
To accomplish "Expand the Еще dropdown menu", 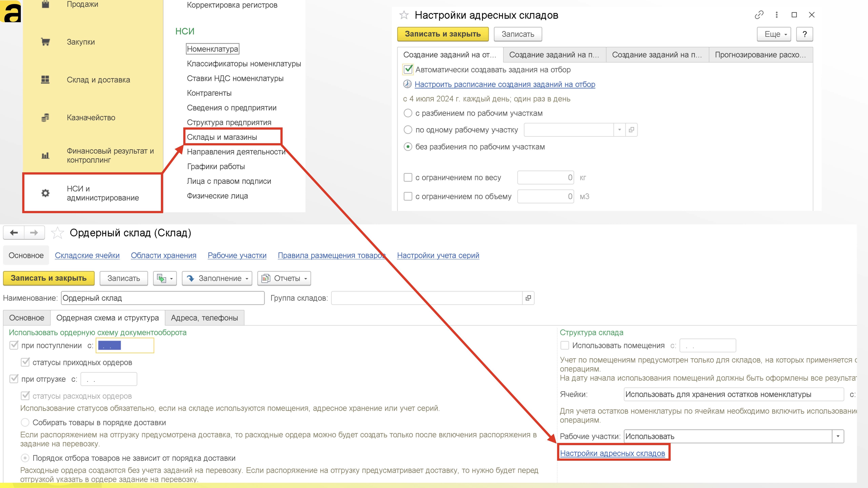I will tap(774, 34).
